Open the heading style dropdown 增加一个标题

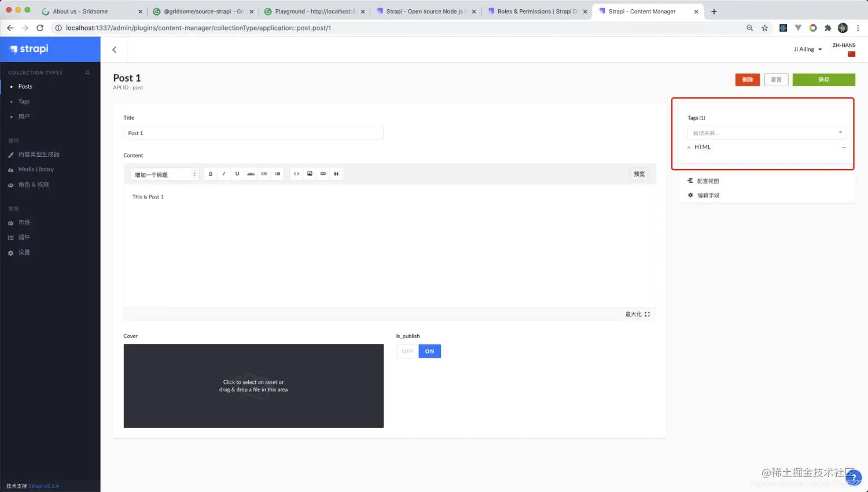(x=164, y=174)
